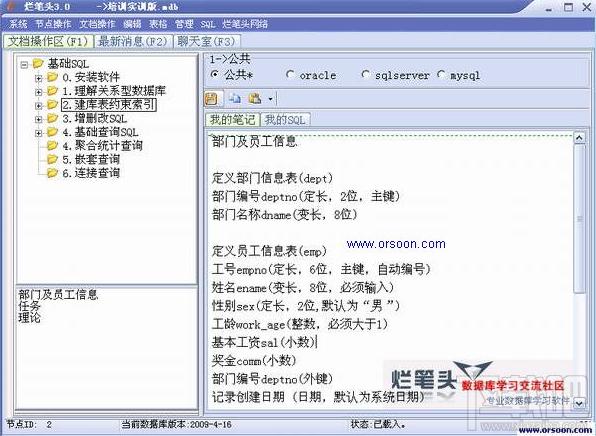Image resolution: width=596 pixels, height=436 pixels.
Task: Select 部门及员工信息 in document list
Action: (x=58, y=295)
